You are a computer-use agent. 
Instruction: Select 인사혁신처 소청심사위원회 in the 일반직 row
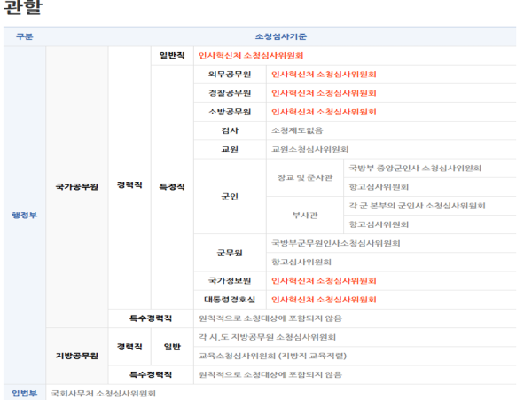point(251,55)
